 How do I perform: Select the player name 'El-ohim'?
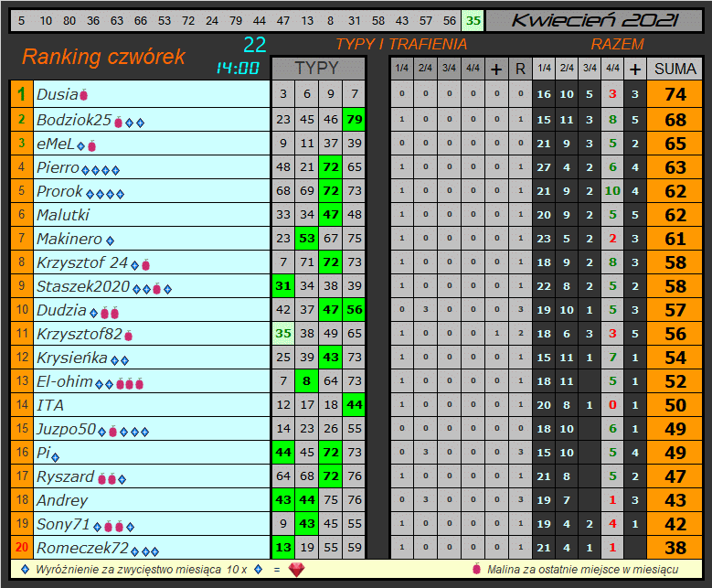coord(65,381)
